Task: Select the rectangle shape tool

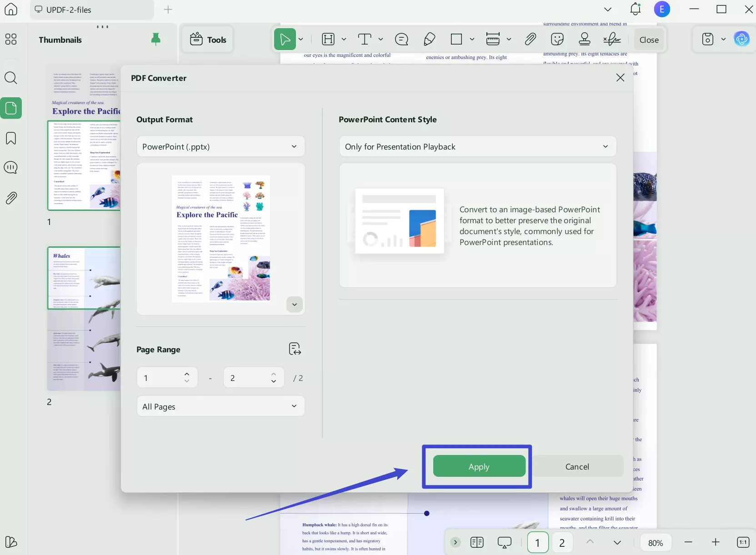Action: [456, 40]
